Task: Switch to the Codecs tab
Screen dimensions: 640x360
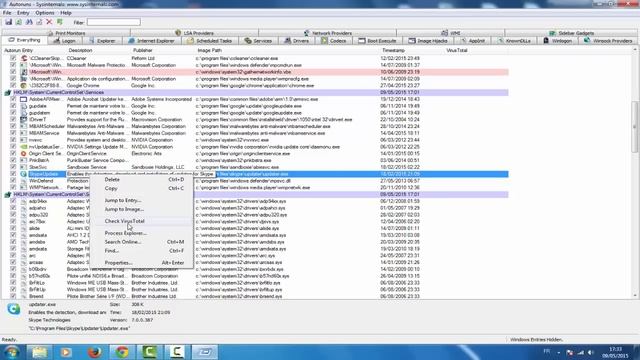Action: point(333,41)
